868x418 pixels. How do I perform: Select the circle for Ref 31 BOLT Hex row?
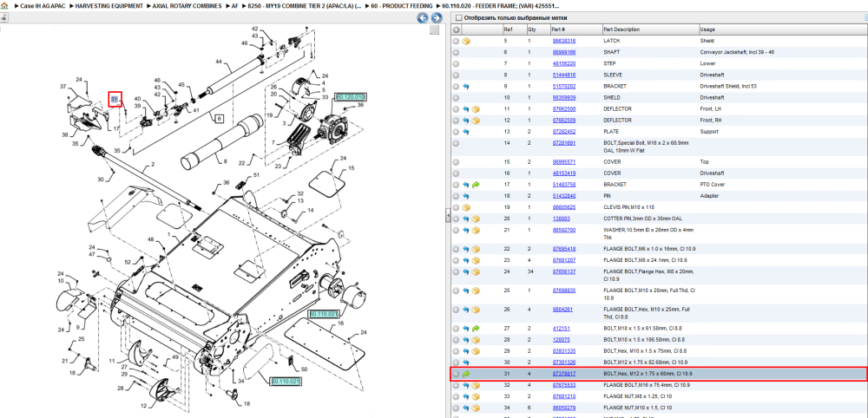[457, 374]
